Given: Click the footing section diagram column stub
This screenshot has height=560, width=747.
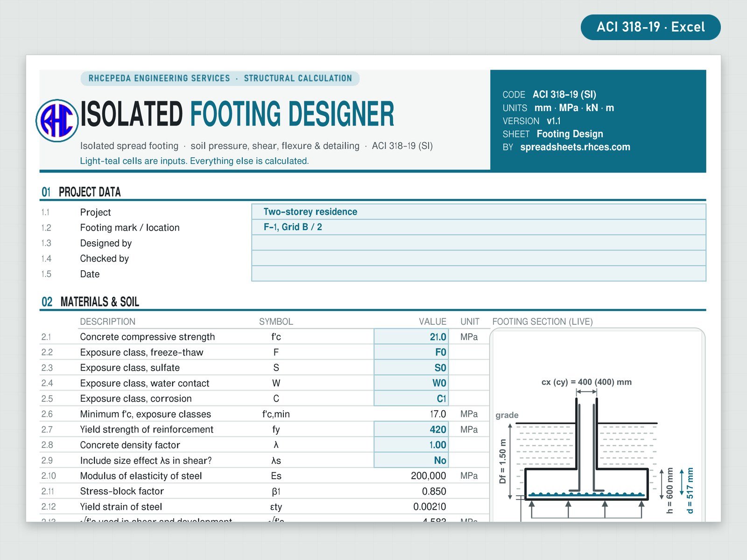Looking at the screenshot, I should point(586,433).
